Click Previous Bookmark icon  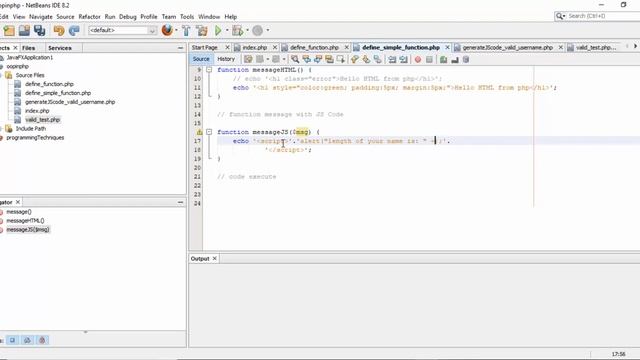click(355, 60)
